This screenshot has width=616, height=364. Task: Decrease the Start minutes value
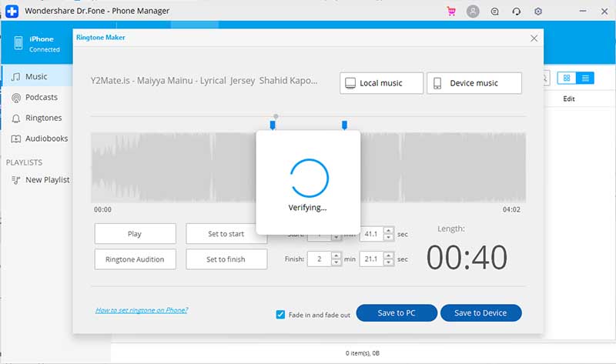pyautogui.click(x=336, y=238)
